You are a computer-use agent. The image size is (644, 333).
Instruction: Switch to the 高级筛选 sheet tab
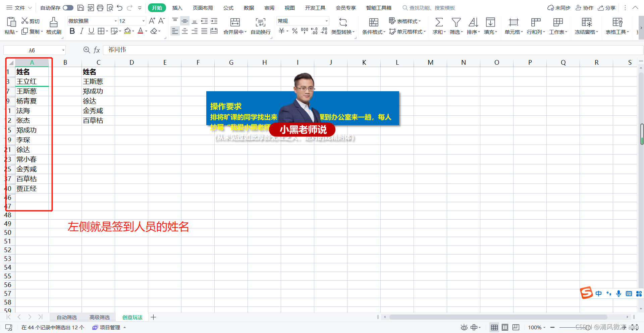pyautogui.click(x=100, y=317)
